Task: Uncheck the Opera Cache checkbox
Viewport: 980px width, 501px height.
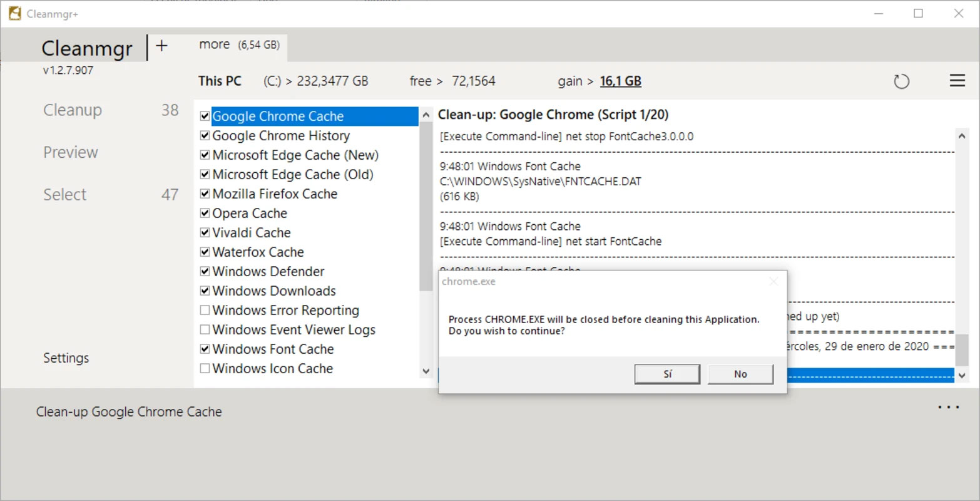Action: click(x=205, y=214)
